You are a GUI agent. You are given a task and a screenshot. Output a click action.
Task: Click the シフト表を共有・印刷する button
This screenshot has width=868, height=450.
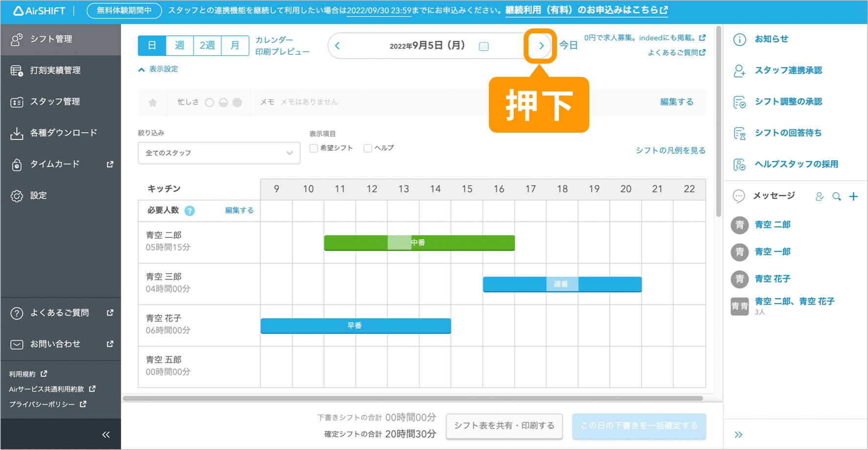click(504, 426)
